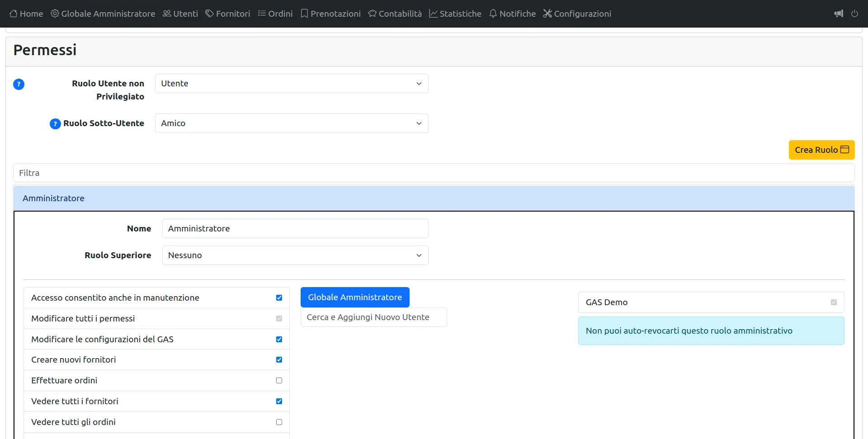This screenshot has height=439, width=868.
Task: Open Globale Amministratore in the navbar
Action: [103, 14]
